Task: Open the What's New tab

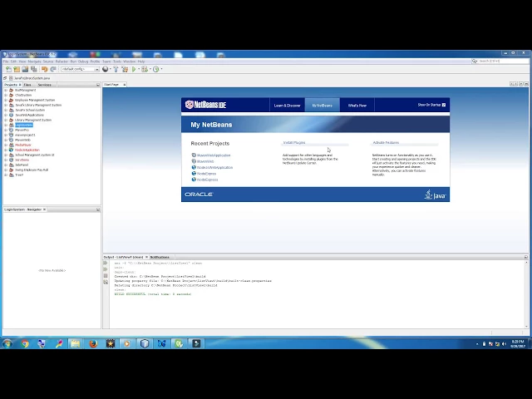Action: 357,106
